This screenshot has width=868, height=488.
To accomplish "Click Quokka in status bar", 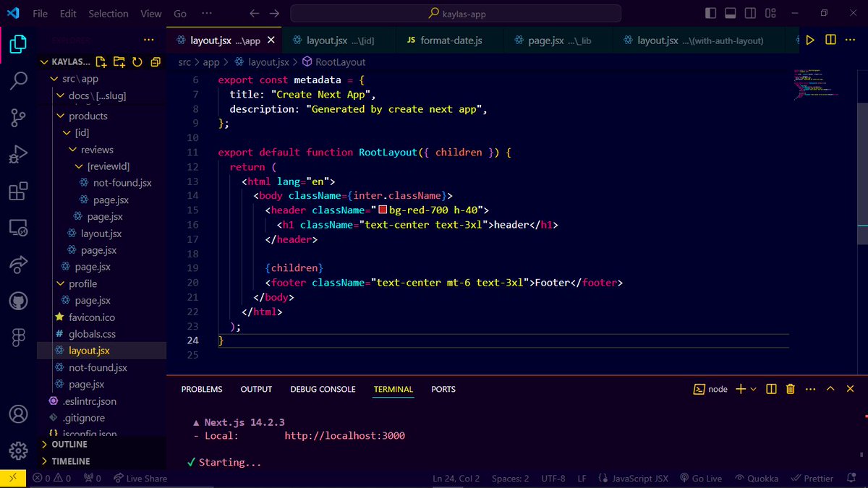I will pyautogui.click(x=757, y=479).
